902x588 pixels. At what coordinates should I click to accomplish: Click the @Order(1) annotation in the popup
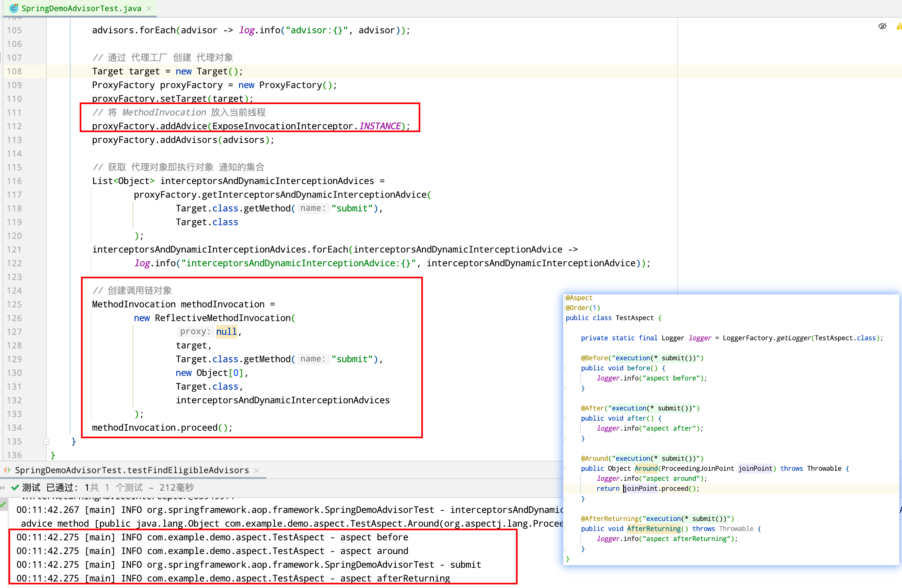tap(583, 308)
